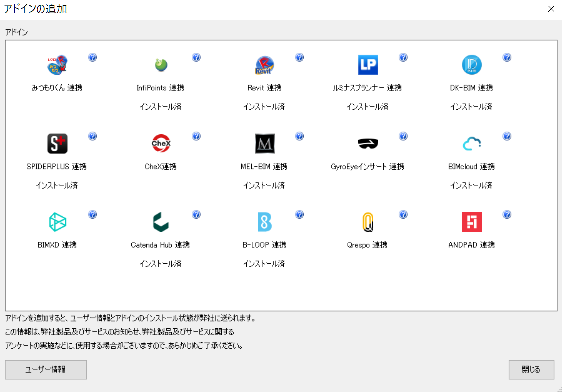Select the GyroEyeインサート 連携 goggles icon
The width and height of the screenshot is (562, 392).
pyautogui.click(x=368, y=144)
